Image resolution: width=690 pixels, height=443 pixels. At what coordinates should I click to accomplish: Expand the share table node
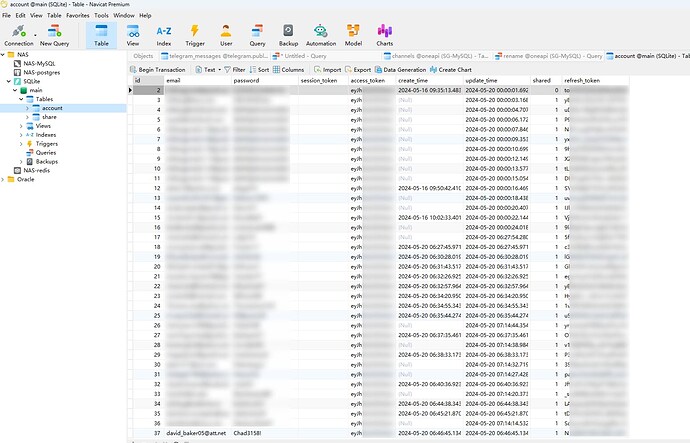pos(27,117)
